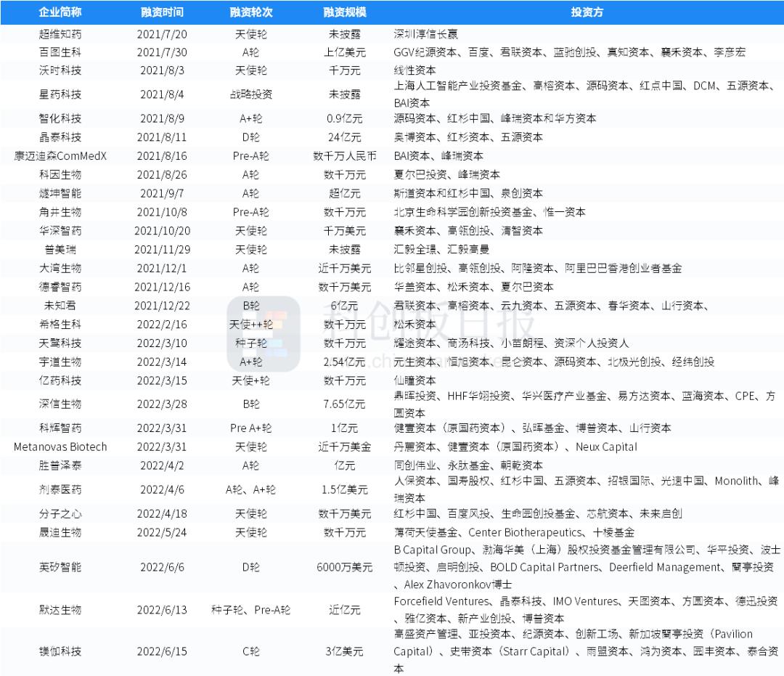The image size is (784, 676).
Task: Select the company name 超维知药
Action: (x=60, y=34)
